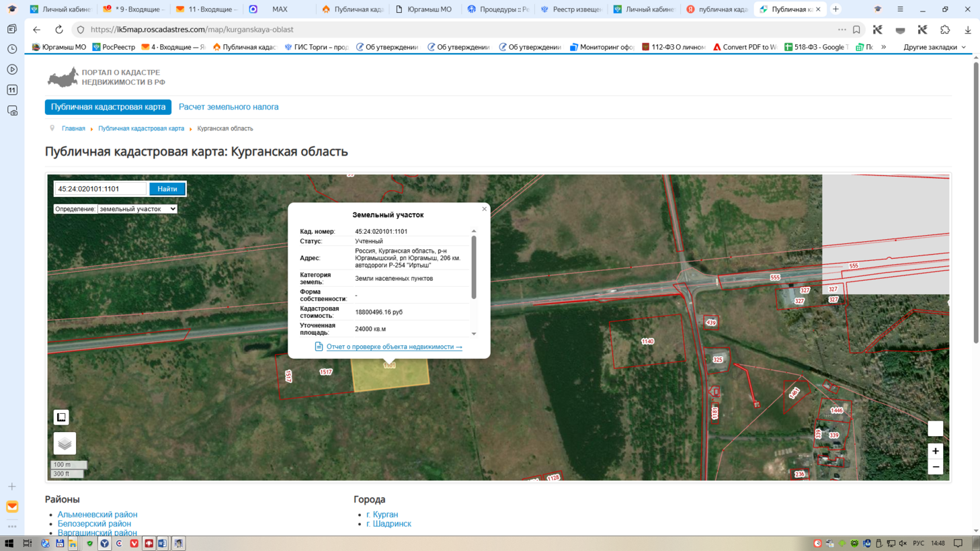Click the Найти search button

pos(167,189)
